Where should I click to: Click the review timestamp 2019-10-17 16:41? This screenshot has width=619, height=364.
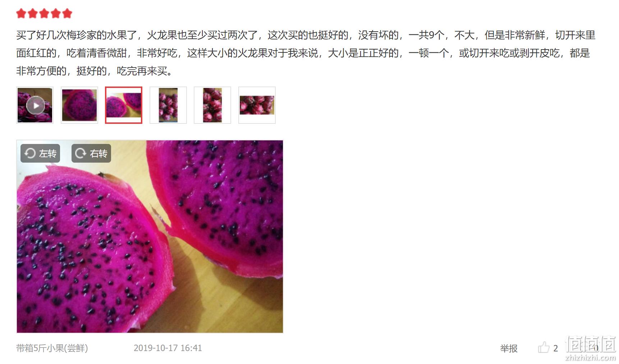(168, 348)
